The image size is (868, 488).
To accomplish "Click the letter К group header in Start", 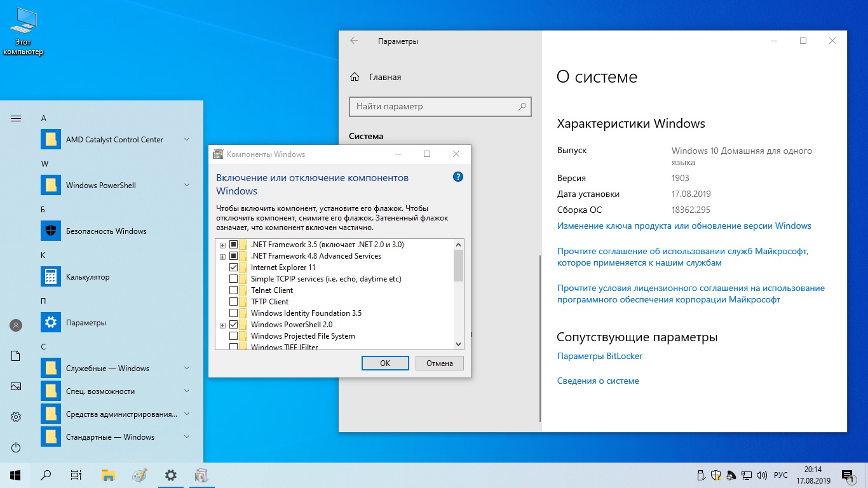I will [x=43, y=255].
